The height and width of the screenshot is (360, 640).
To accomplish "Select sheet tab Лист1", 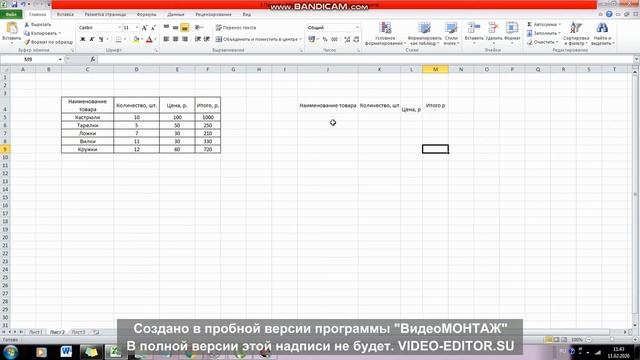I will point(36,332).
